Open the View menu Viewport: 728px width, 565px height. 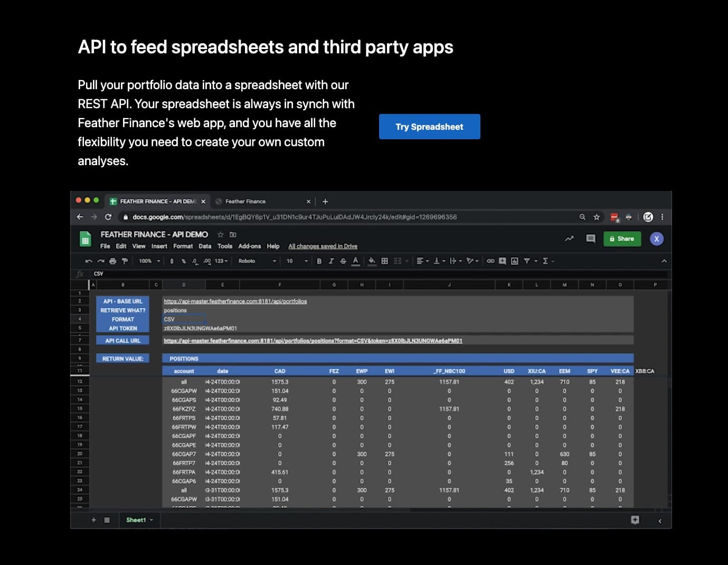pos(139,246)
